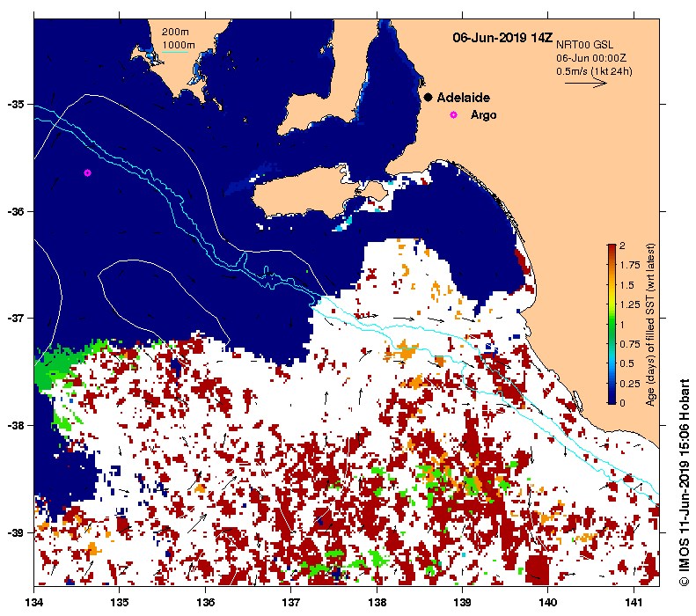Viewport: 696px width, 616px height.
Task: Click the magenta Argo legend circle
Action: 454,115
